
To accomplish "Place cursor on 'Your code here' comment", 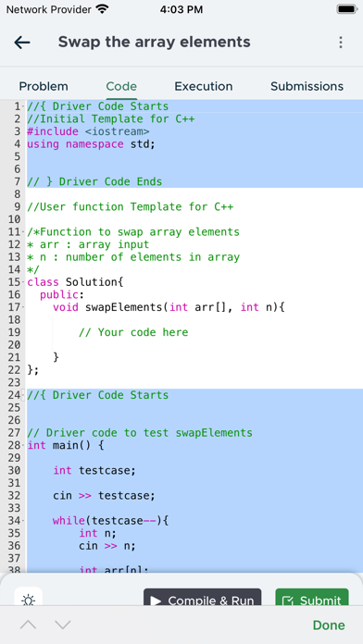I will pos(133,332).
